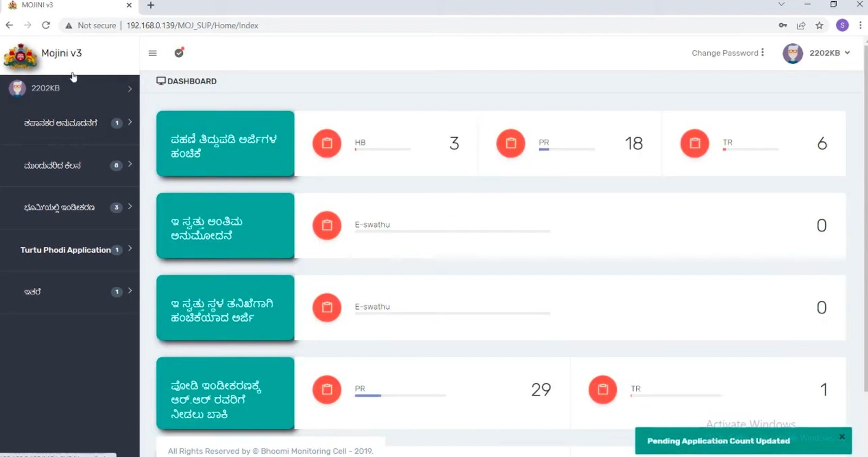The width and height of the screenshot is (868, 457).
Task: Open the ಇತರೆ sidebar menu item
Action: [69, 292]
